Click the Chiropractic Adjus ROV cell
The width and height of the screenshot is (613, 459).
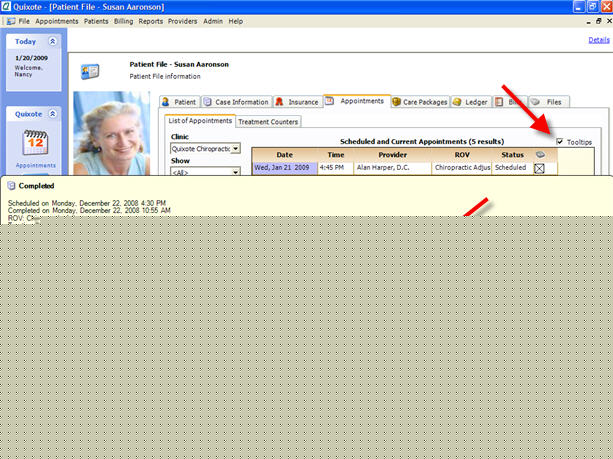[462, 168]
